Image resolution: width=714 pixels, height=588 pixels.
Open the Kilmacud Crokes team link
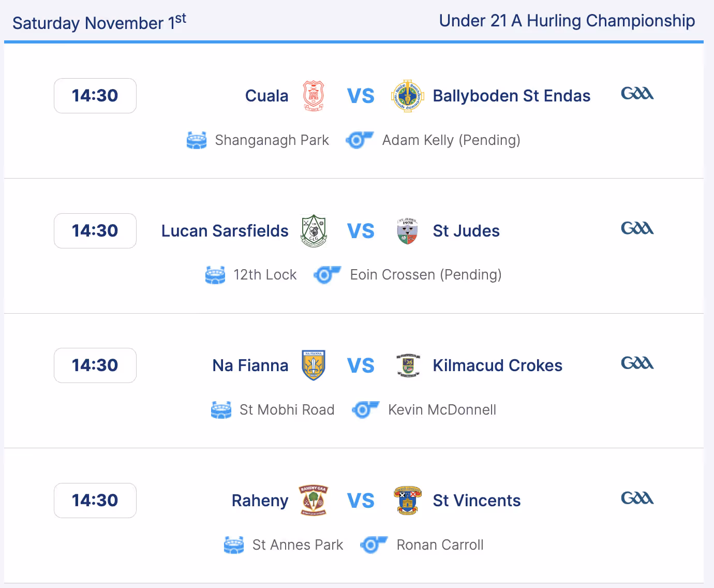497,366
